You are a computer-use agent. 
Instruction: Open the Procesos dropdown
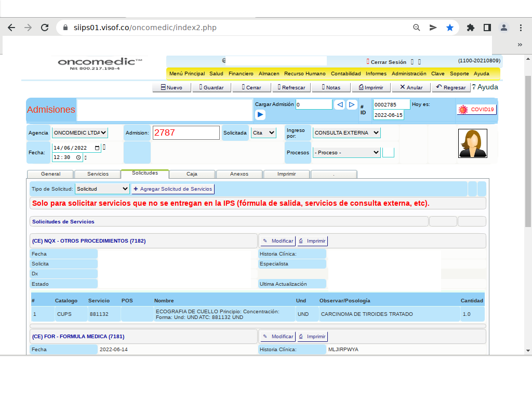(x=347, y=153)
